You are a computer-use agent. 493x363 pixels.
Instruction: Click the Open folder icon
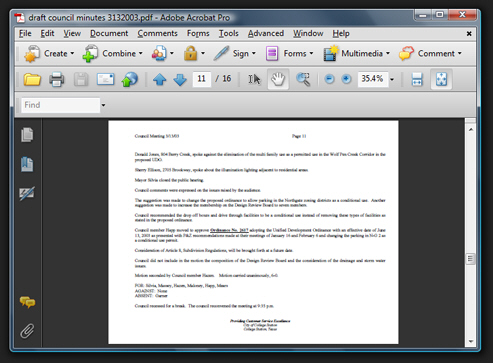(x=32, y=79)
